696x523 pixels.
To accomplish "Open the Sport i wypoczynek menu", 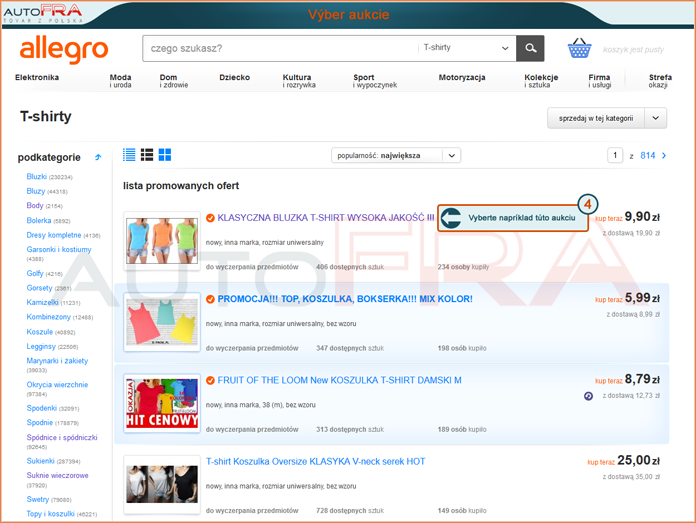I will pos(375,81).
